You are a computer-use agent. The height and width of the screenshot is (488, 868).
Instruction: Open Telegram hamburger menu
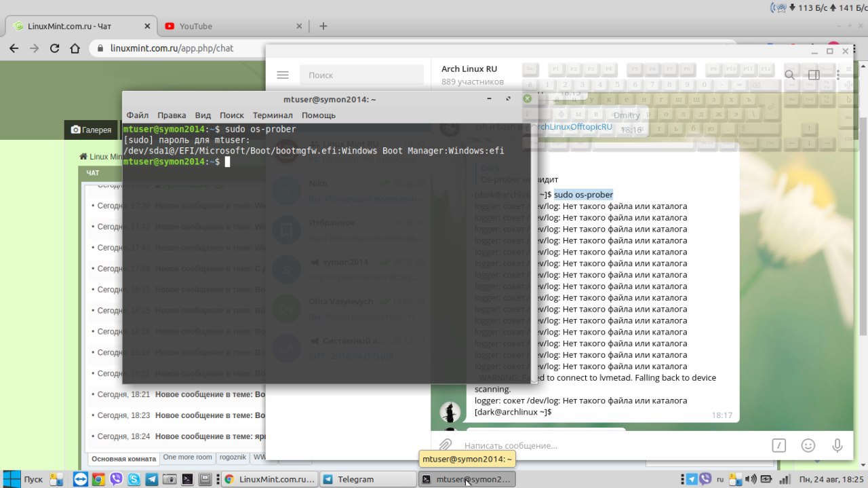(283, 75)
